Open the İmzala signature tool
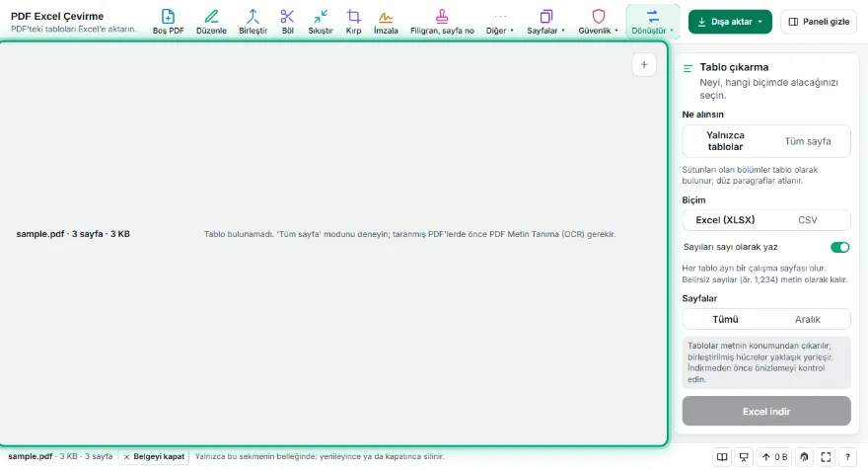 click(x=386, y=22)
